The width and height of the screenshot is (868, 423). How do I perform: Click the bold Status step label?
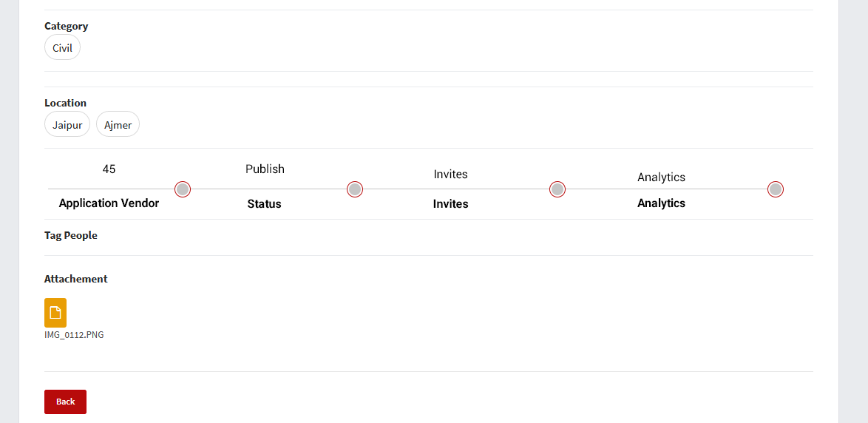click(264, 204)
